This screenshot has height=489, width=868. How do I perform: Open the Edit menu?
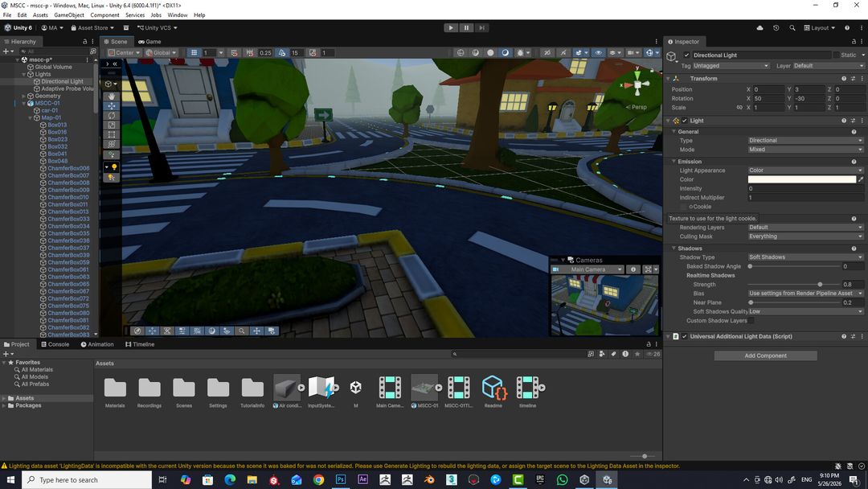[x=23, y=15]
